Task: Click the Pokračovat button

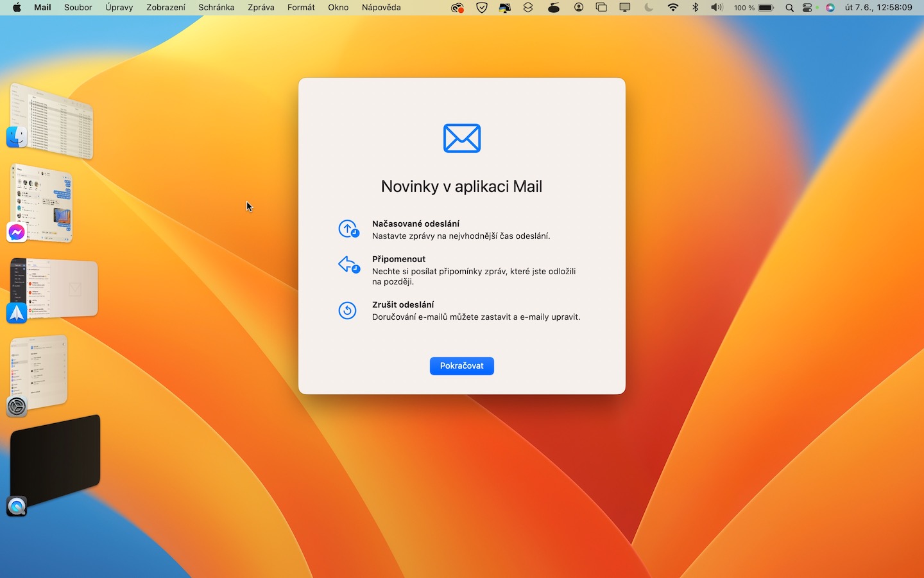Action: coord(462,366)
